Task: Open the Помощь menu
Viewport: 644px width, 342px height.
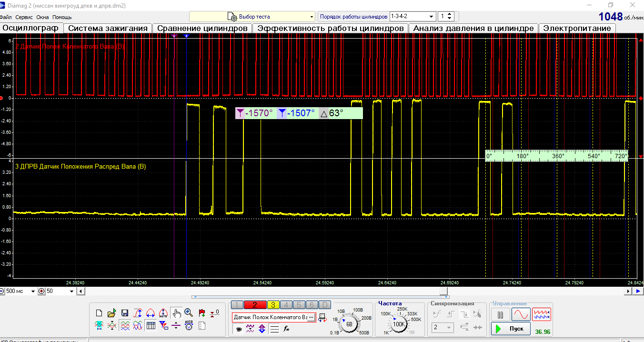Action: 62,17
